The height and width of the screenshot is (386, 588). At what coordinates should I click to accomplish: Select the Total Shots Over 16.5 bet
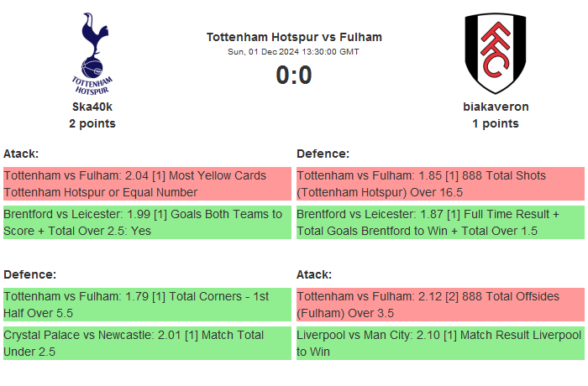[440, 184]
